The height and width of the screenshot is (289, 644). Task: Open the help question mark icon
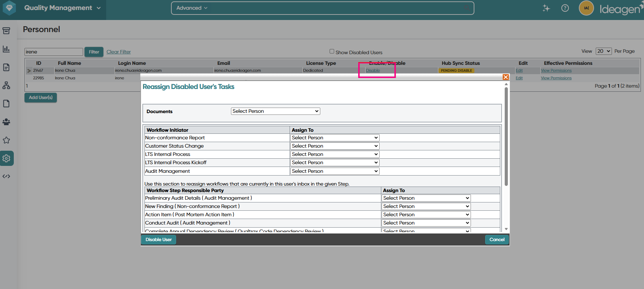click(565, 8)
